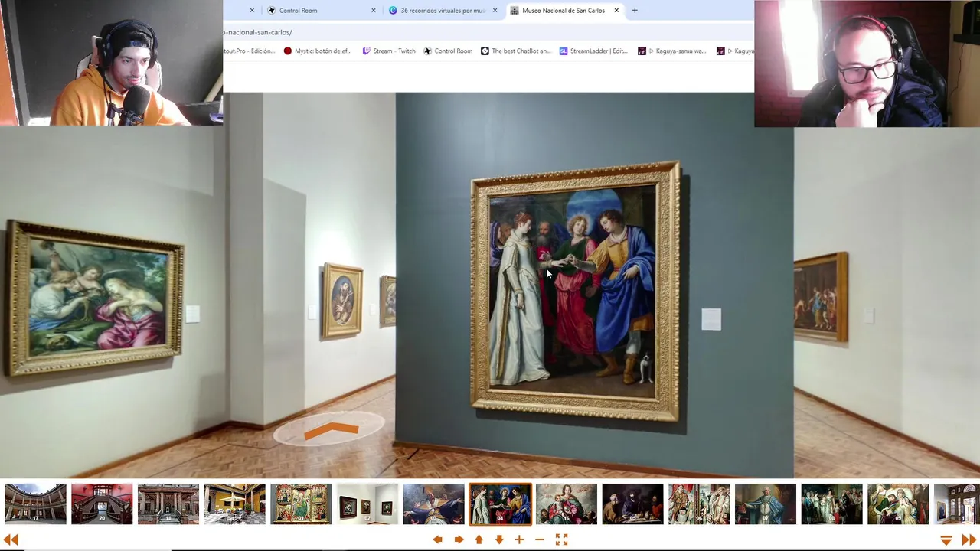Click the URL address bar

tap(488, 32)
